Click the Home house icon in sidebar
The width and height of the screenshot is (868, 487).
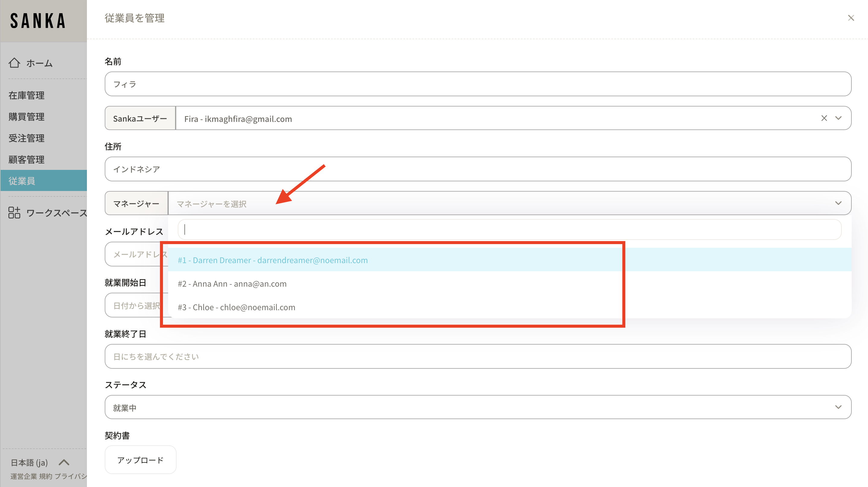(14, 63)
